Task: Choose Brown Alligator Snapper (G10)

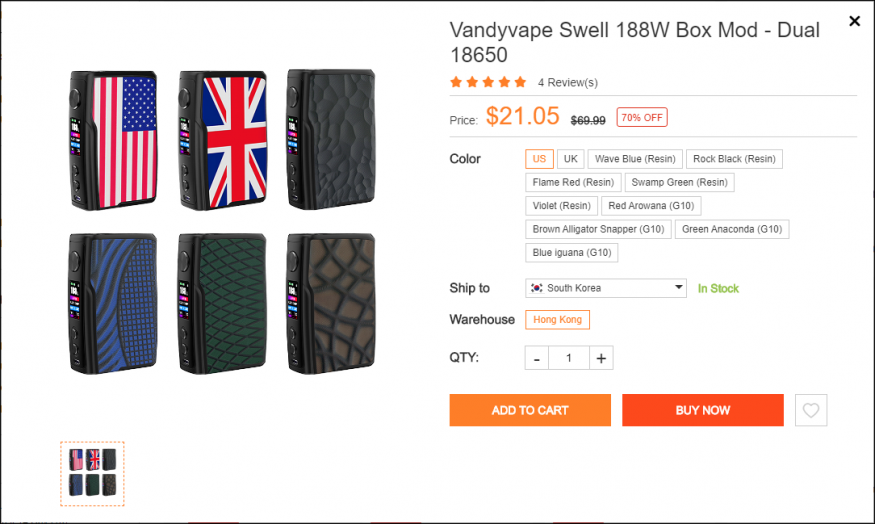Action: [598, 229]
